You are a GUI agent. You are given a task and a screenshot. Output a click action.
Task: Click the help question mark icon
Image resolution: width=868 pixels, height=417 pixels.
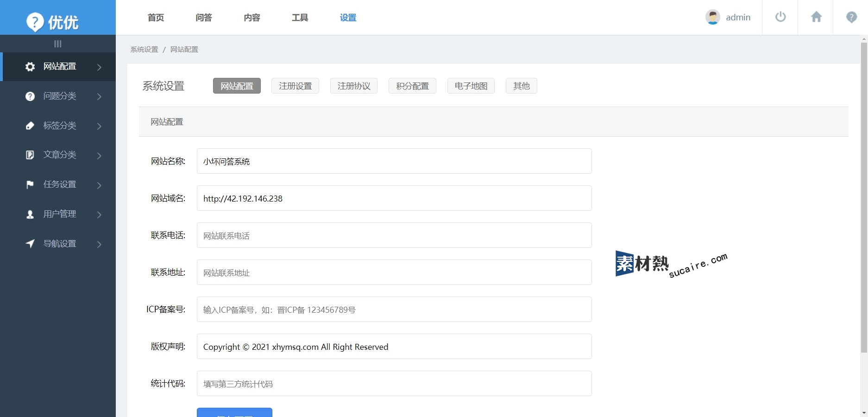tap(851, 17)
